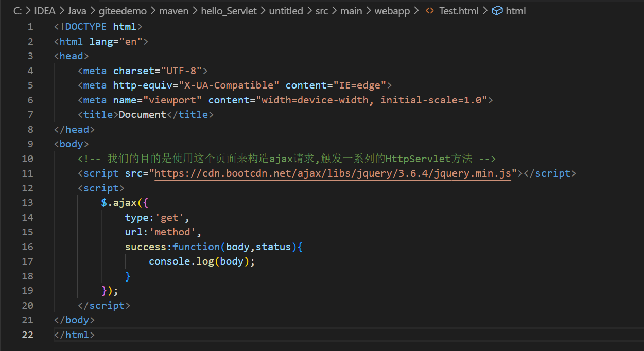Click the html symbol breadcrumb
The width and height of the screenshot is (644, 351).
coord(516,11)
